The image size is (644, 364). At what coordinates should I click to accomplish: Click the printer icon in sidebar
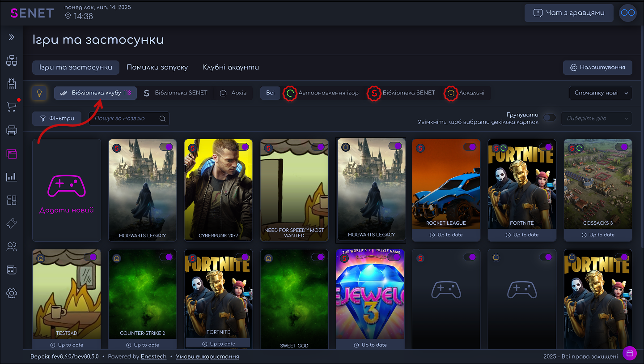pyautogui.click(x=12, y=130)
